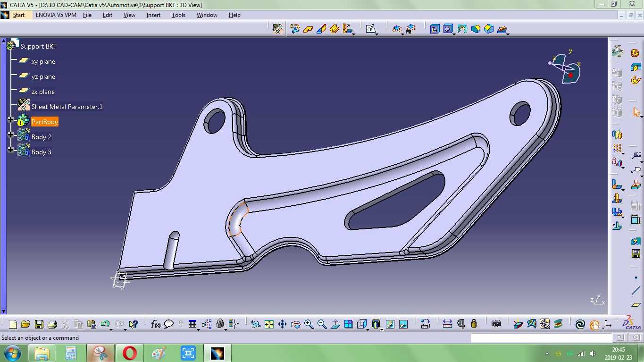Screen dimensions: 644x362
Task: Click the What's This help icon
Action: click(x=133, y=324)
